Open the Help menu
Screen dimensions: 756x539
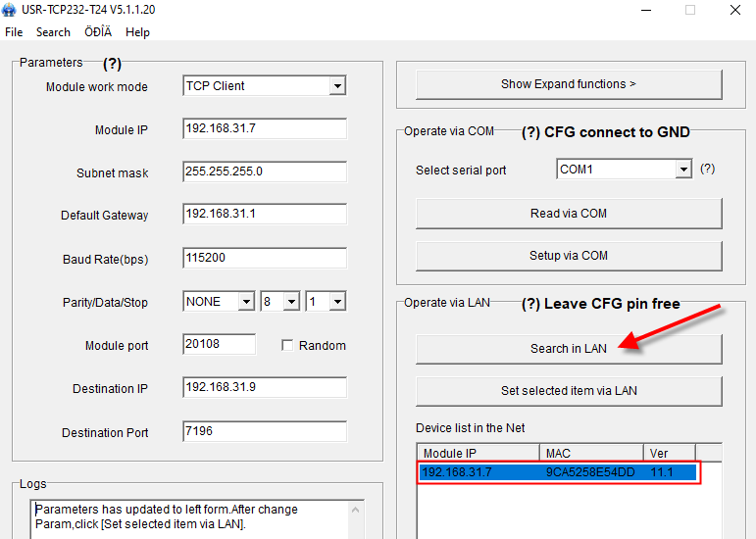[137, 32]
